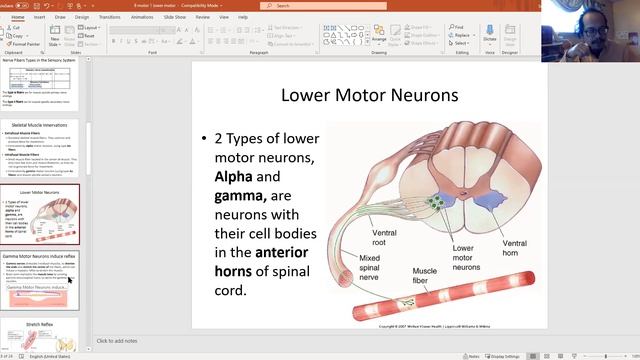Click the Clear All Formatting icon
The height and width of the screenshot is (360, 640).
[x=197, y=30]
